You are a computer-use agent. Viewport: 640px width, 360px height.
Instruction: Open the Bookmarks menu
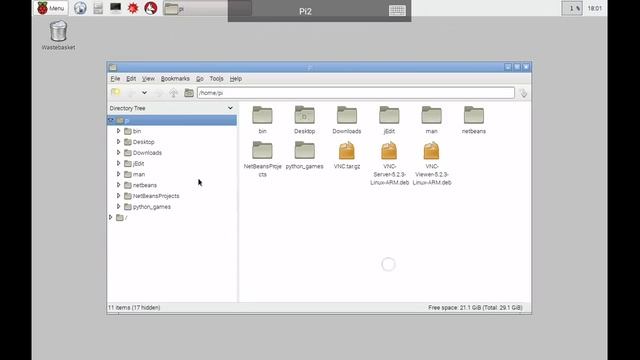[x=175, y=79]
